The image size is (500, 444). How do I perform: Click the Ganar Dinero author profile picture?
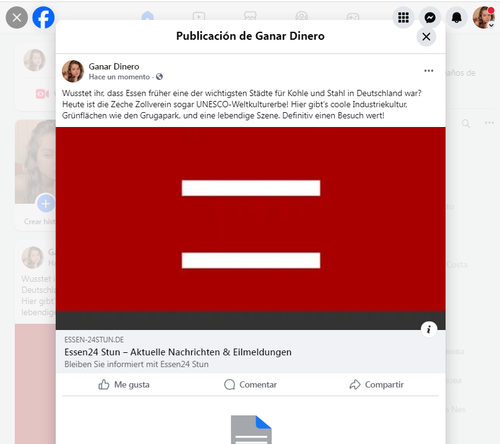73,71
